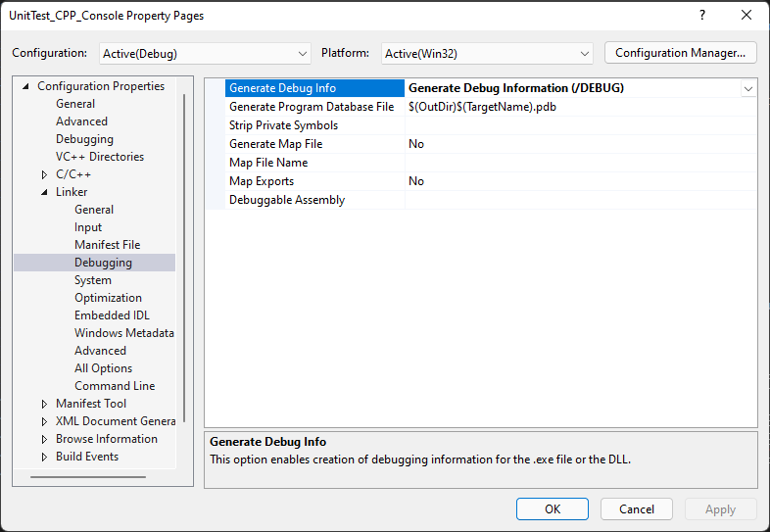Viewport: 770px width, 532px height.
Task: Click the tree vertical scrollbar
Action: click(184, 258)
